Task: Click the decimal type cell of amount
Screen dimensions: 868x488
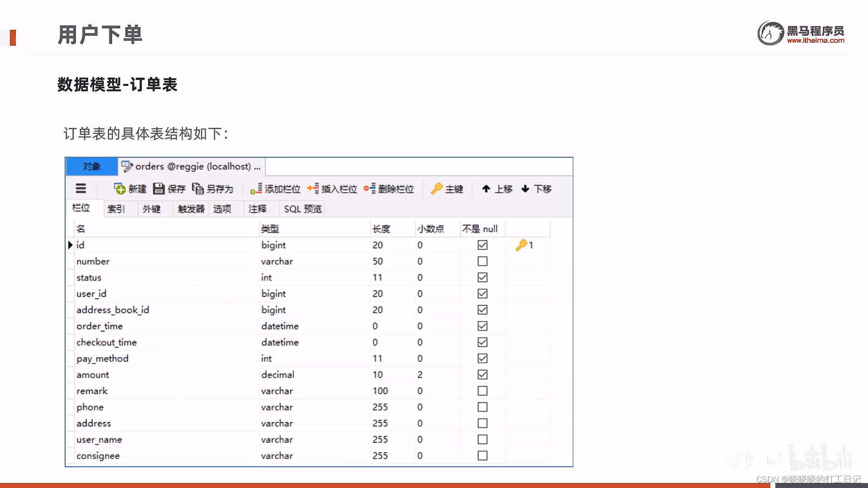Action: [x=315, y=375]
